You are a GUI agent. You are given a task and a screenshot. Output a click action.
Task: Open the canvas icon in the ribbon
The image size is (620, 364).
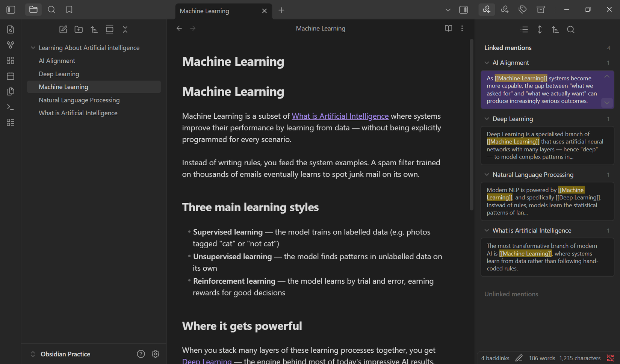[x=11, y=60]
